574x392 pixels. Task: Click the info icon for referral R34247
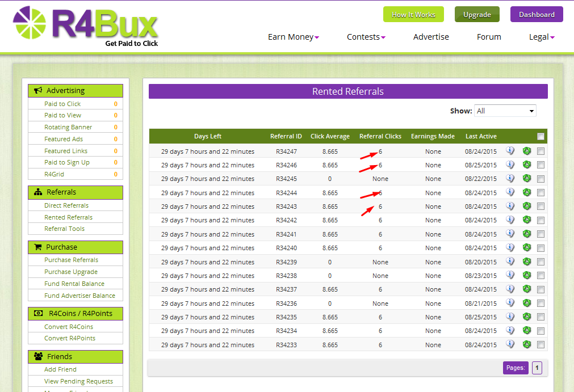(510, 151)
